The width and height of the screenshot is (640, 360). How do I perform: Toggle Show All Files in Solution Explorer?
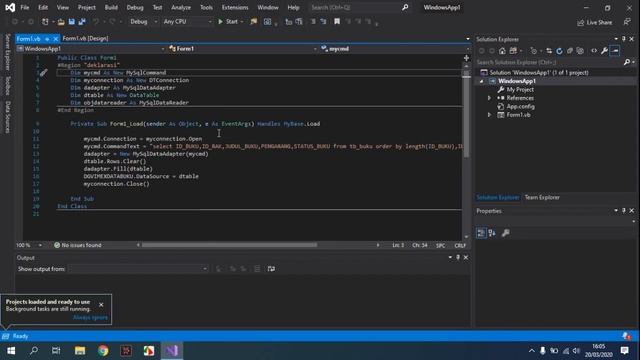[580, 51]
